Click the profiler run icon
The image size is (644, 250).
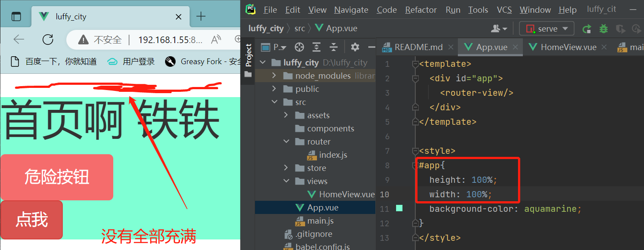pos(637,29)
